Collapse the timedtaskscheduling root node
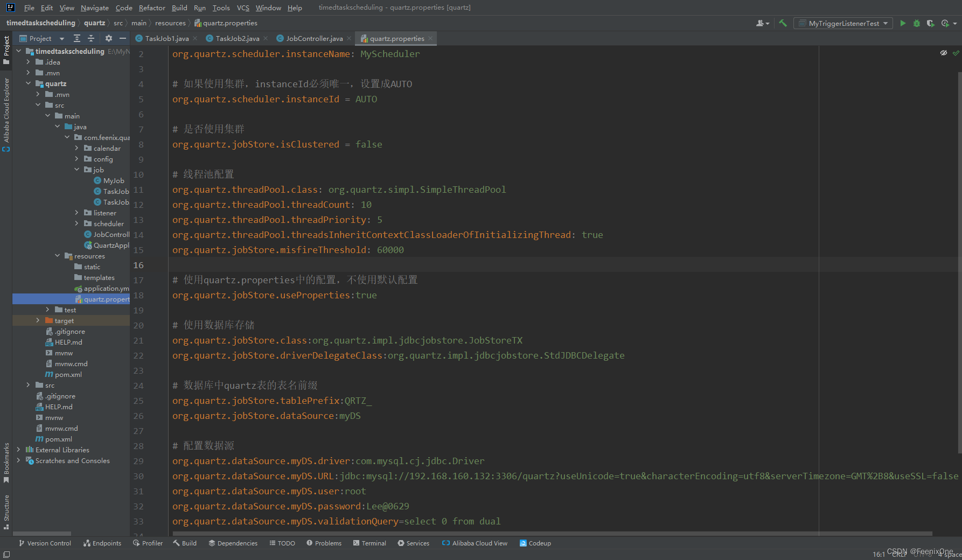Image resolution: width=962 pixels, height=560 pixels. point(19,51)
